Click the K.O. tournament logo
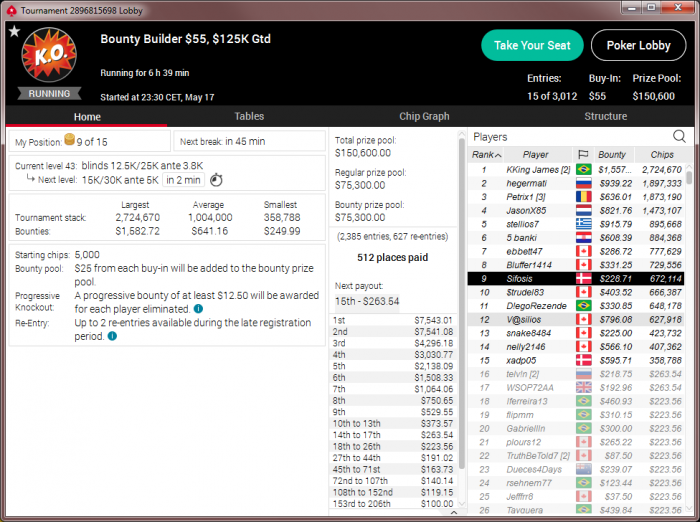This screenshot has width=700, height=522. click(x=49, y=55)
